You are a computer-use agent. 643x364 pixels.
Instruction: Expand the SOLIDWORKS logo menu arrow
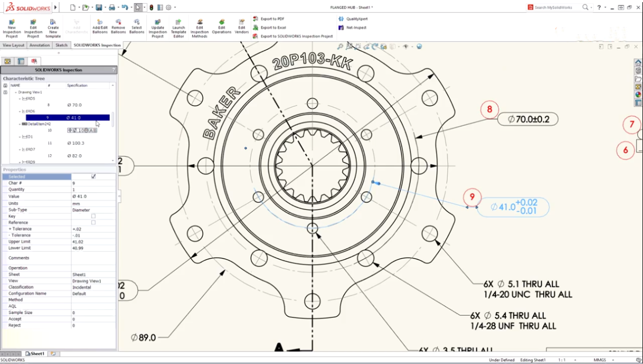click(x=56, y=7)
